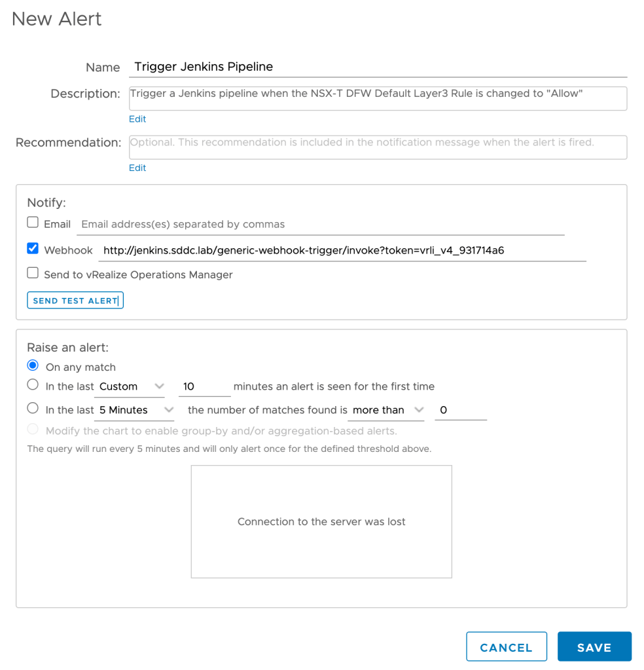The height and width of the screenshot is (670, 644).
Task: Select the 'seen for the first time' radio option
Action: 33,385
